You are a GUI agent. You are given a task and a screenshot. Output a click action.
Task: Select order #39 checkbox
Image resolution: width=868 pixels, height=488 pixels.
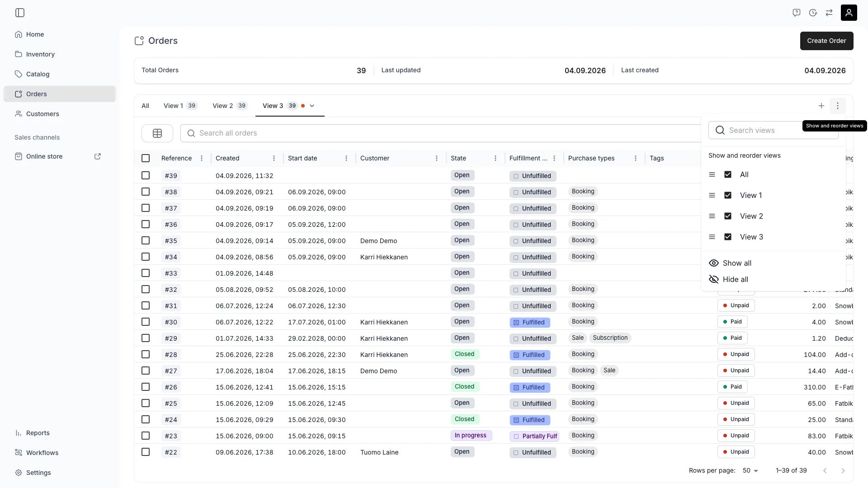click(x=146, y=175)
